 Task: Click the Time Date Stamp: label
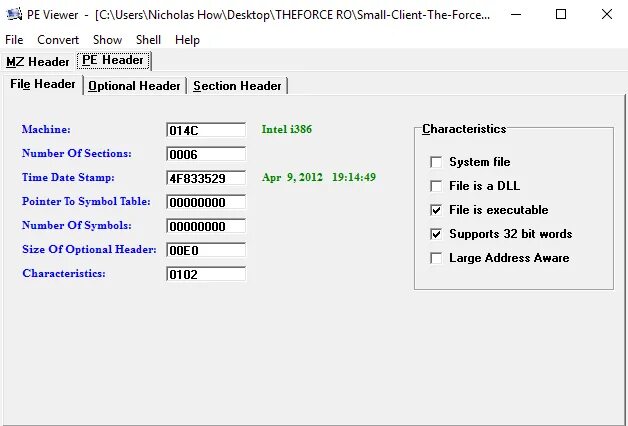(68, 177)
